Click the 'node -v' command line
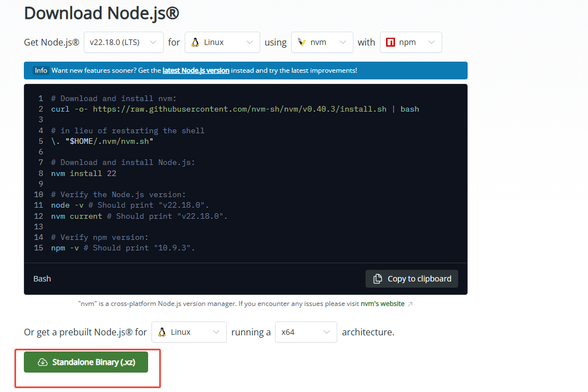 (x=130, y=205)
